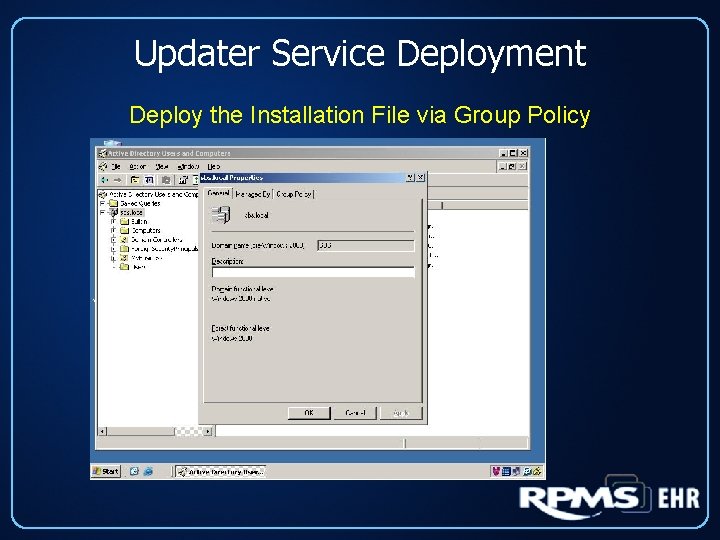Image resolution: width=720 pixels, height=540 pixels.
Task: Open the View menu
Action: [162, 166]
